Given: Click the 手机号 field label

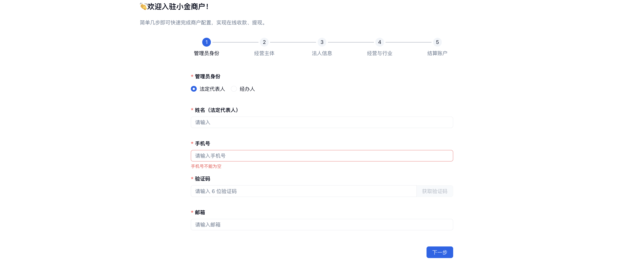Looking at the screenshot, I should pos(202,143).
